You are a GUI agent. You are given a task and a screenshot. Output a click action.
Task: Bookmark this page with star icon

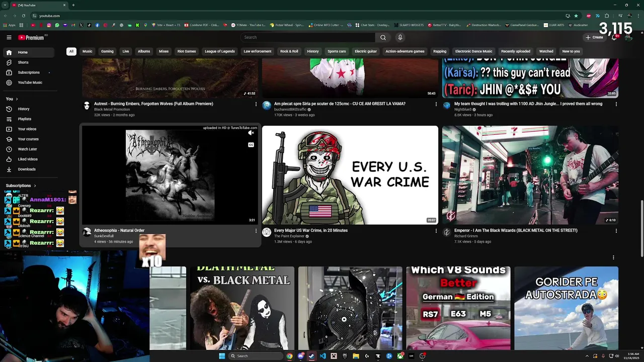(576, 16)
